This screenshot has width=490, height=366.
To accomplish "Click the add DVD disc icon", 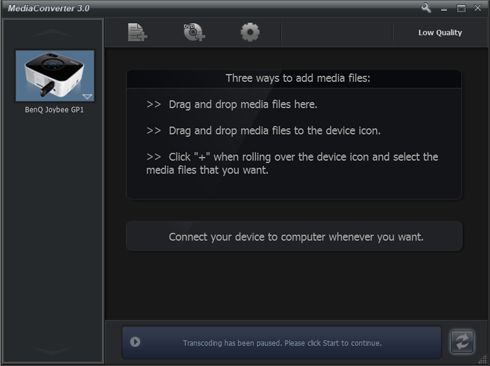I will coord(194,32).
